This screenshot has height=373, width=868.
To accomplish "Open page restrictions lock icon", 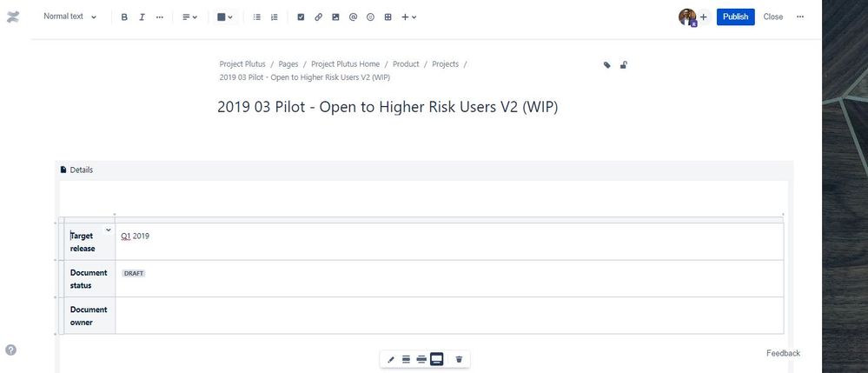I will point(623,65).
